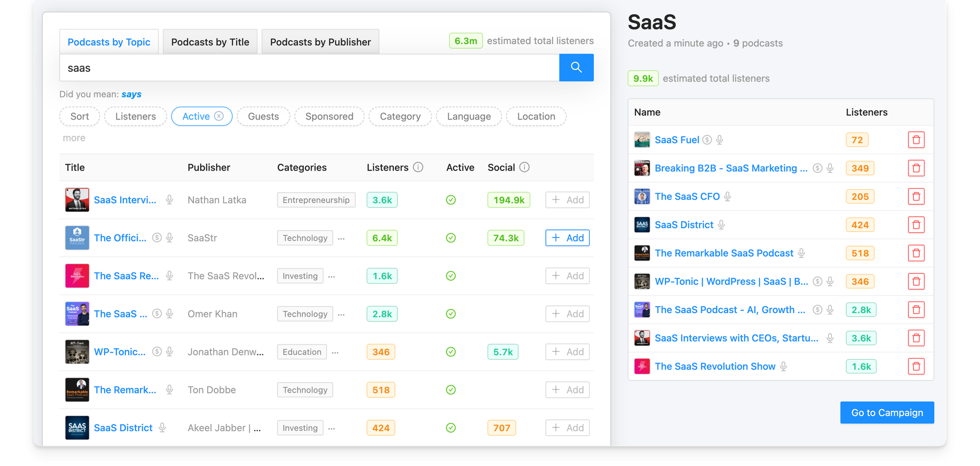Toggle the Guests filter chip
Image resolution: width=980 pixels, height=466 pixels.
263,117
